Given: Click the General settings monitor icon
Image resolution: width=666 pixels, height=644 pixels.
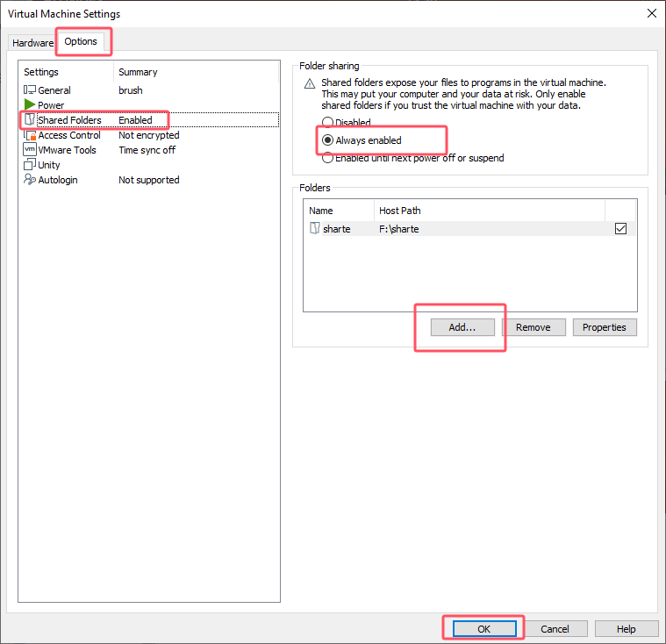Looking at the screenshot, I should click(30, 90).
